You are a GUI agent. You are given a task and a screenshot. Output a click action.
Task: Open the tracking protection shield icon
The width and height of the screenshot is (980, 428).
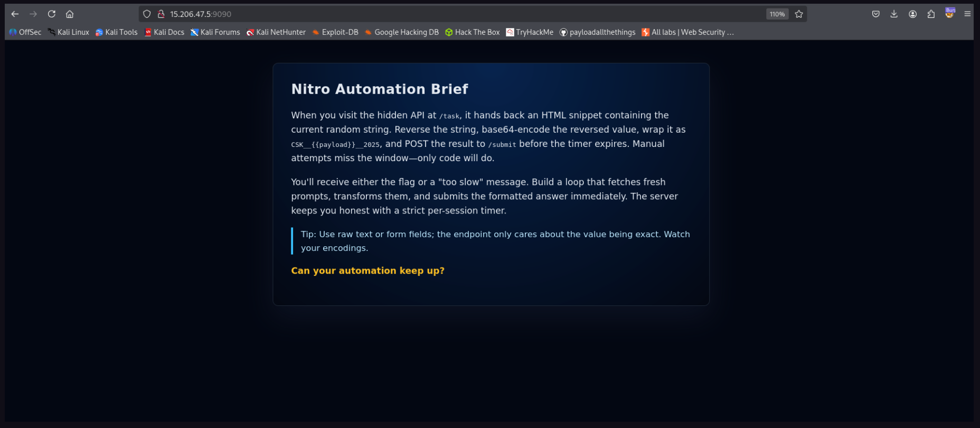(147, 14)
